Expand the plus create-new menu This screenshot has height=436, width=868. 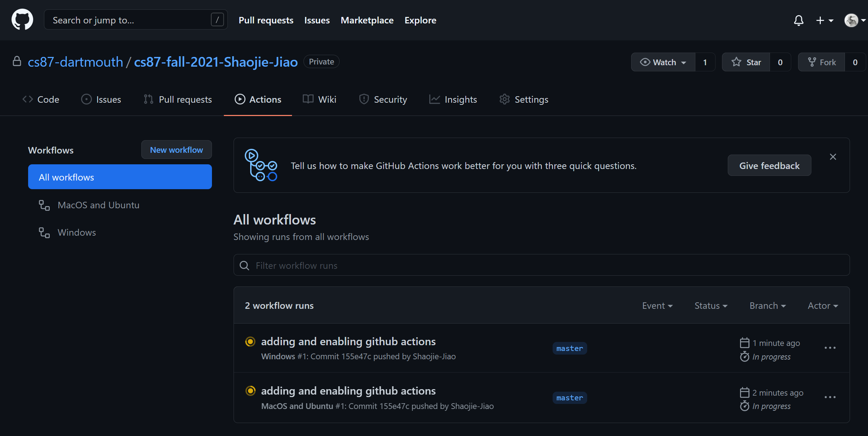point(824,21)
